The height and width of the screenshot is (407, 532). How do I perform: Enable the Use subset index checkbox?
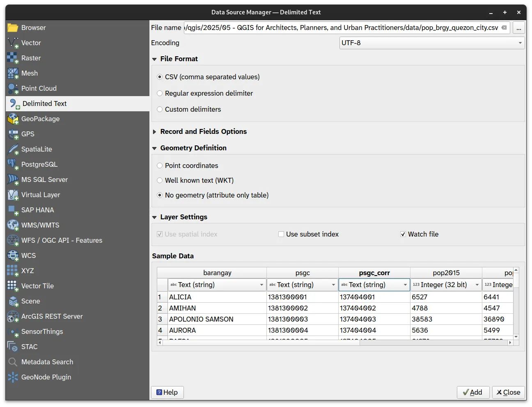click(281, 234)
